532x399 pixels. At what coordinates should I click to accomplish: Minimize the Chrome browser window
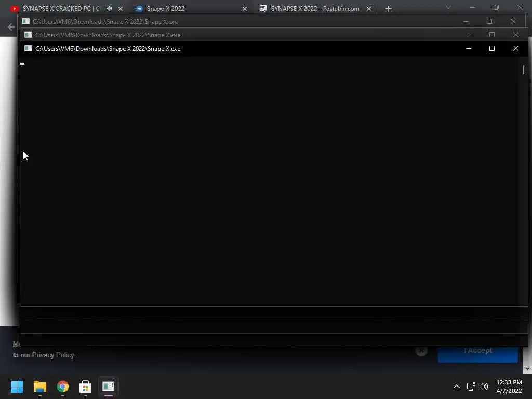coord(472,7)
